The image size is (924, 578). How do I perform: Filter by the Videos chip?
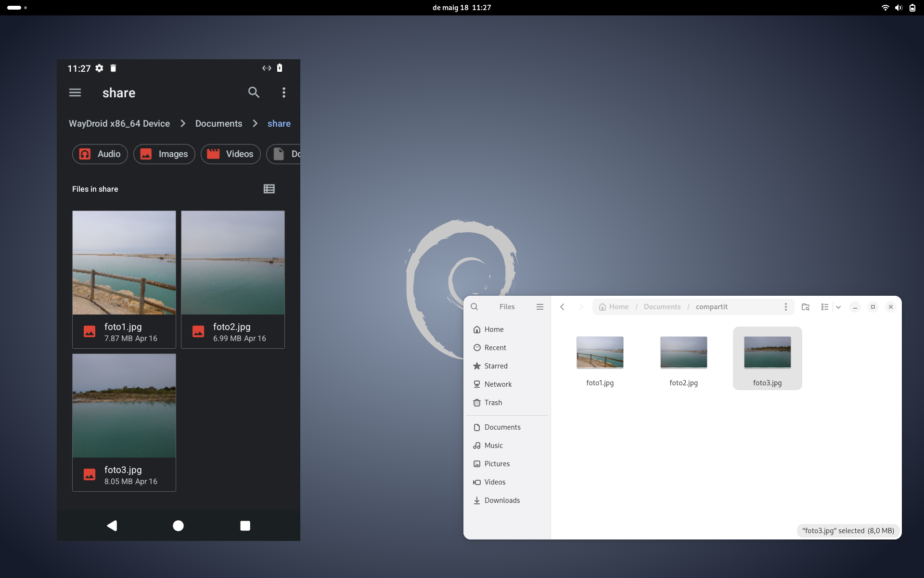231,154
